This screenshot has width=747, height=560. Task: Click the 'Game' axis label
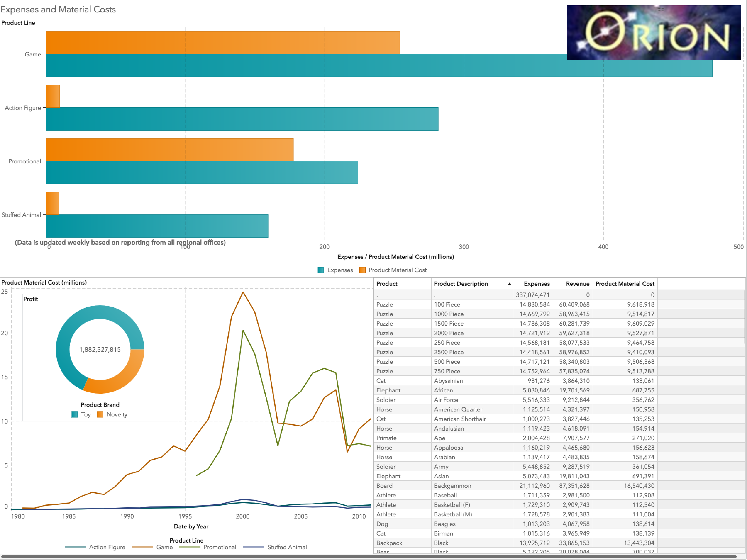(33, 54)
